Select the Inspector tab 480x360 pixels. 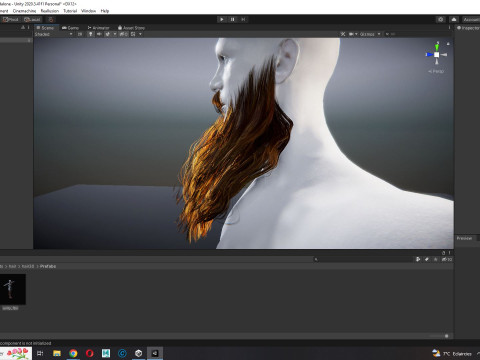tap(468, 28)
